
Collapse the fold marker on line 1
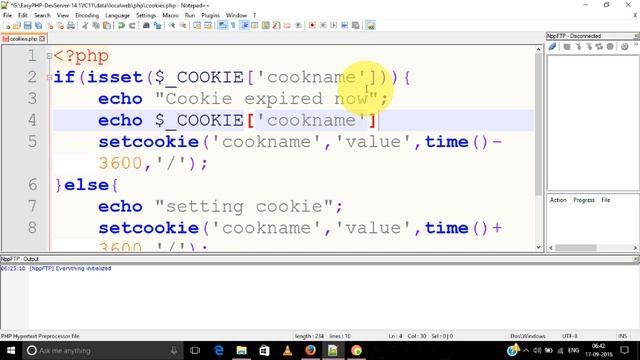(49, 56)
